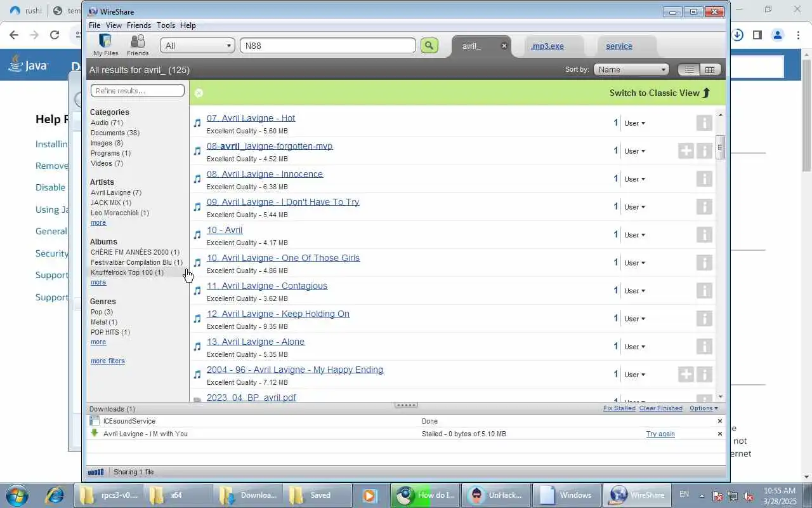Screen dimensions: 812x508
Task: Open the search category All dropdown
Action: click(x=197, y=46)
